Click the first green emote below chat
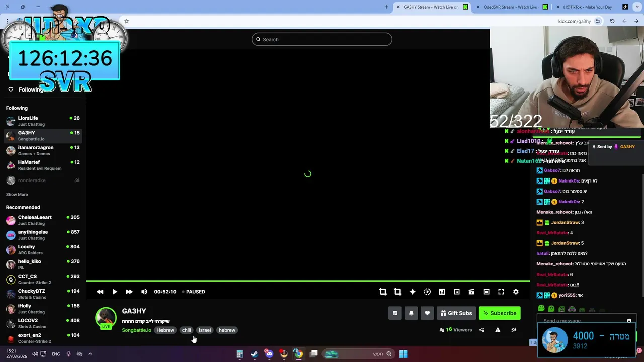The width and height of the screenshot is (644, 362). tap(541, 309)
